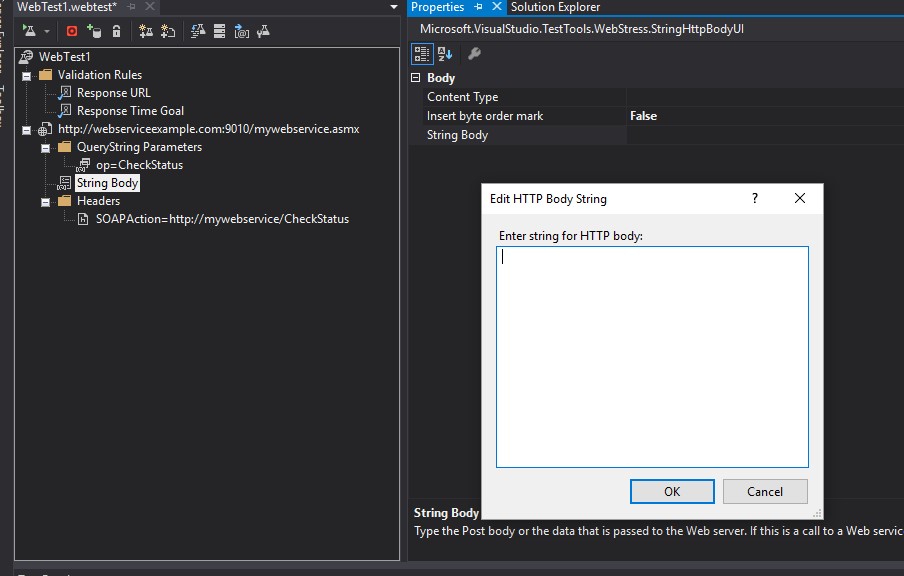Cancel the Edit HTTP Body String dialog

765,491
